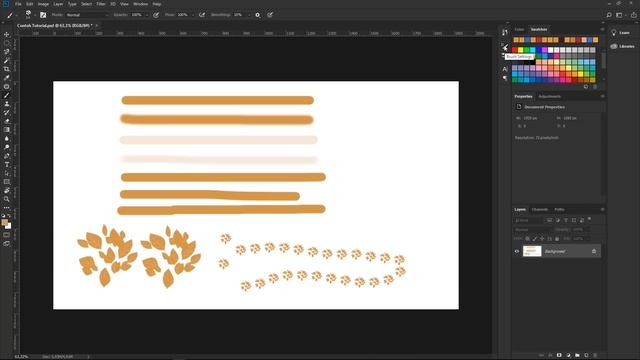Open the Brush Settings panel icon
This screenshot has width=640, height=360.
coord(505,47)
